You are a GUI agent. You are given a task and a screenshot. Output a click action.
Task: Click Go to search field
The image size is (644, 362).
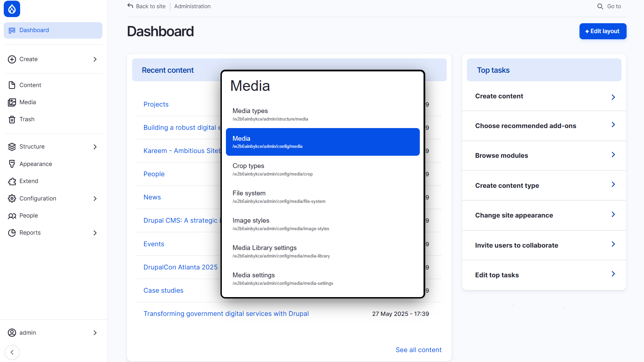(x=609, y=6)
